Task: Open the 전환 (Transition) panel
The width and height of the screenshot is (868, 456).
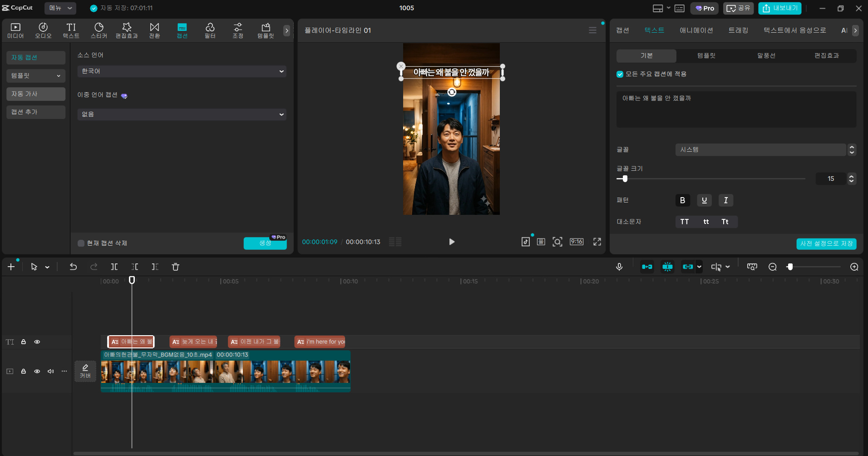Action: pyautogui.click(x=154, y=30)
